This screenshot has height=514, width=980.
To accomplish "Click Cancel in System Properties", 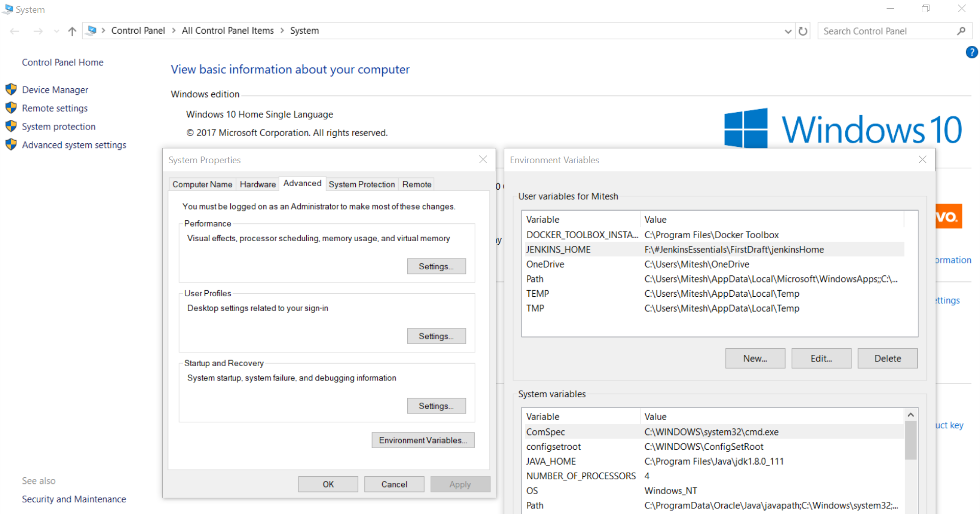I will click(394, 484).
